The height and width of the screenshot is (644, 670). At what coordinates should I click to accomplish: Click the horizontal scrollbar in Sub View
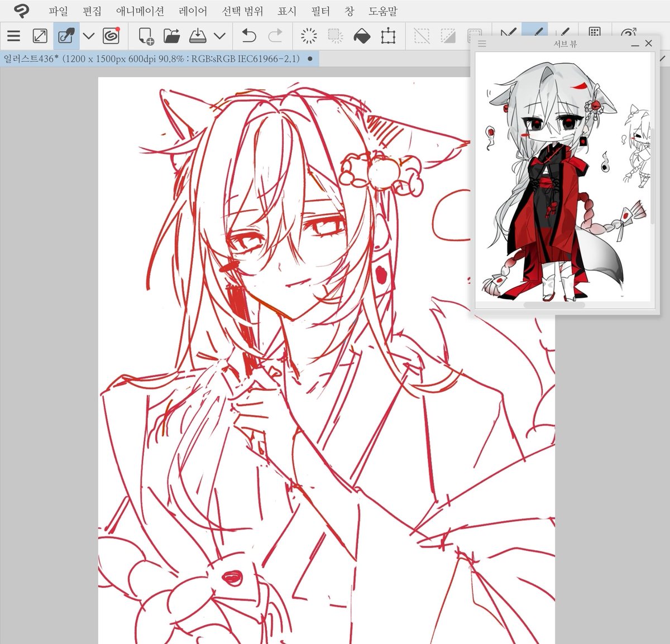pos(554,305)
